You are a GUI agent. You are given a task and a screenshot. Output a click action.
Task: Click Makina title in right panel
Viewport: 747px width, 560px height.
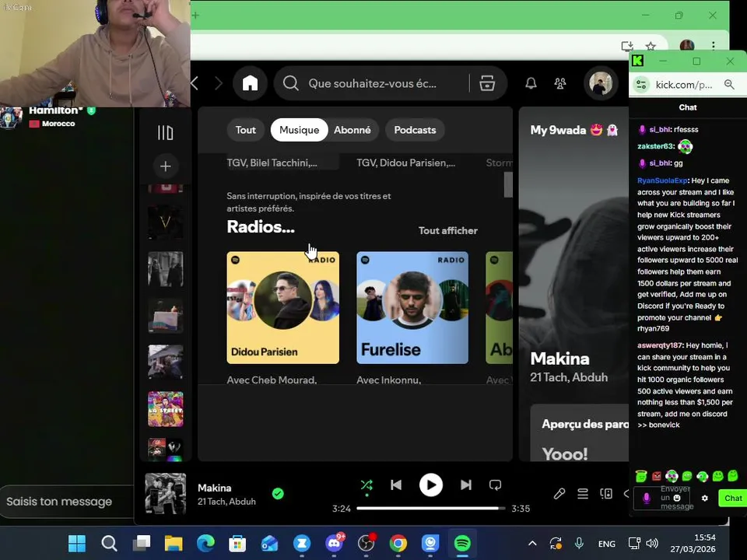(559, 359)
